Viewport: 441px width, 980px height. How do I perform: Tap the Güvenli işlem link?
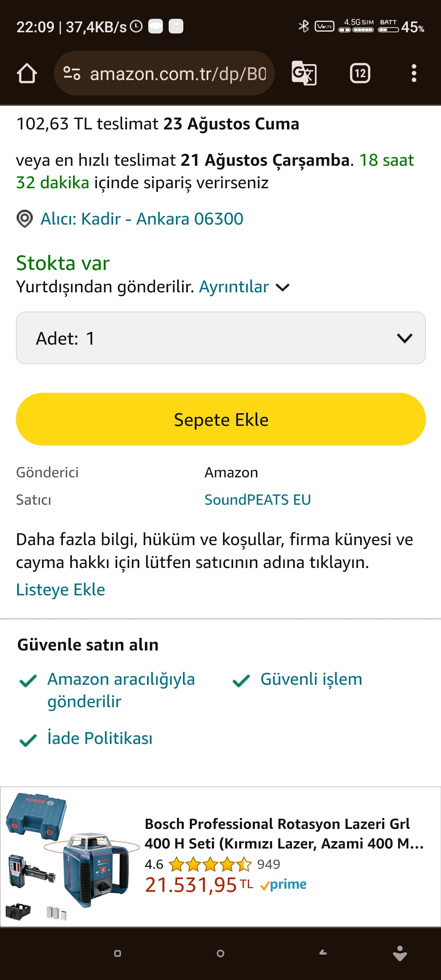click(311, 679)
